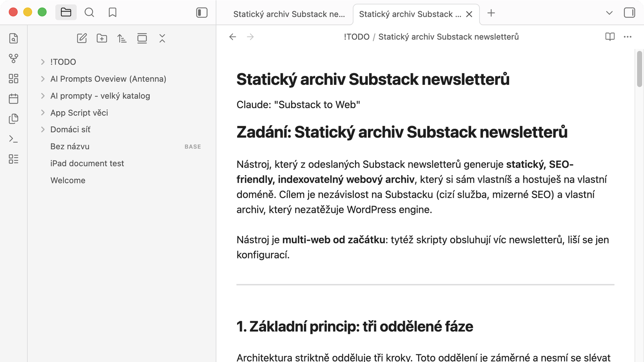Open a new tab with plus
Viewport: 644px width, 362px height.
click(491, 13)
